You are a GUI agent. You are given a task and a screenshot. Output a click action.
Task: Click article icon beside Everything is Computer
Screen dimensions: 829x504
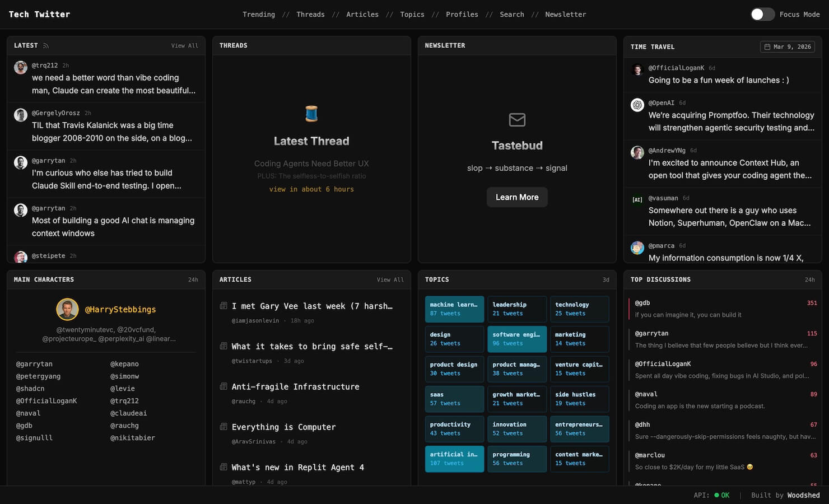(x=223, y=427)
